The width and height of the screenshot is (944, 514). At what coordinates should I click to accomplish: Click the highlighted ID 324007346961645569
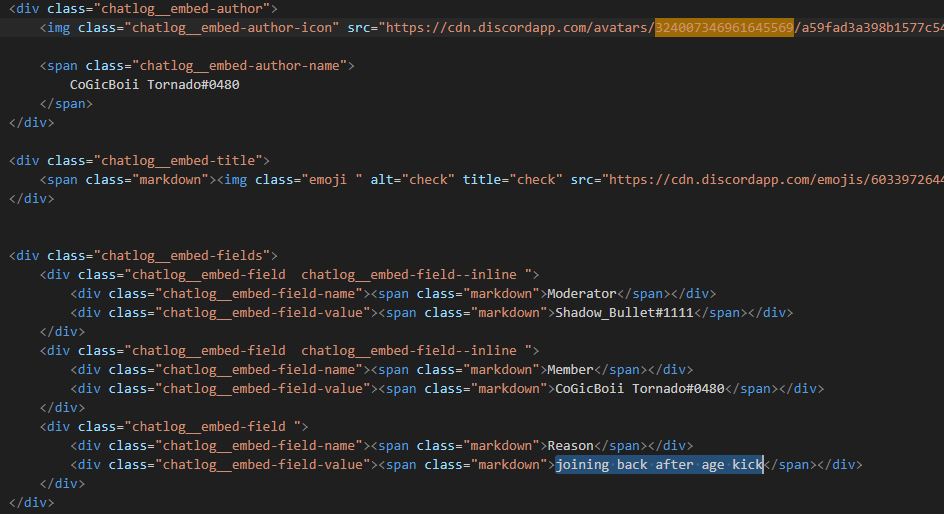coord(724,28)
